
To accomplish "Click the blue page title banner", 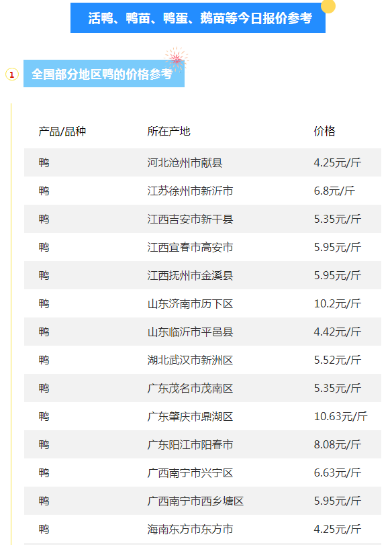I will [198, 17].
